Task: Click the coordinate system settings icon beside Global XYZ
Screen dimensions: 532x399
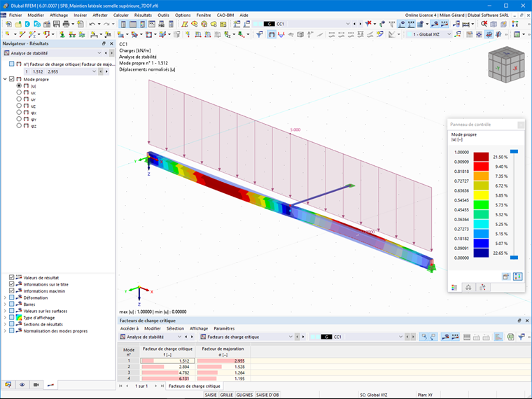Action: point(458,34)
